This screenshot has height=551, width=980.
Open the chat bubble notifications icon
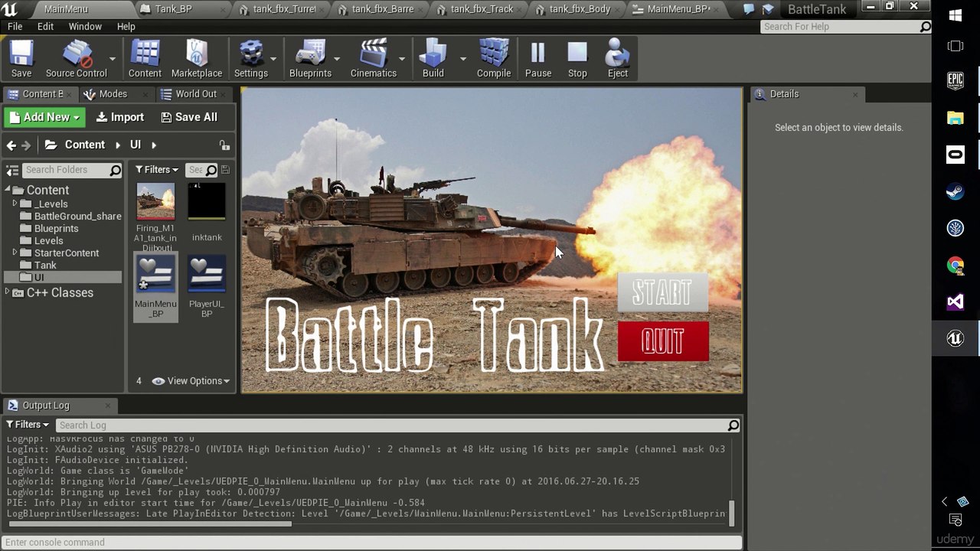pyautogui.click(x=749, y=9)
